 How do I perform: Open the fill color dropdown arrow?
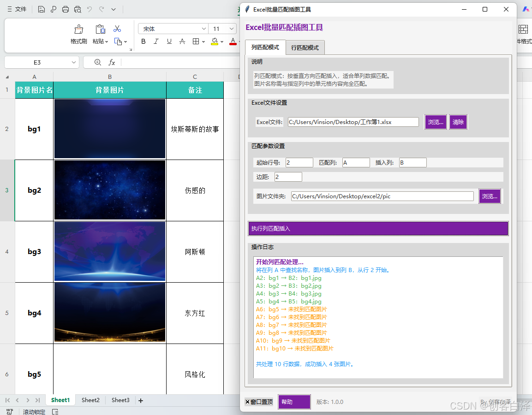click(222, 41)
